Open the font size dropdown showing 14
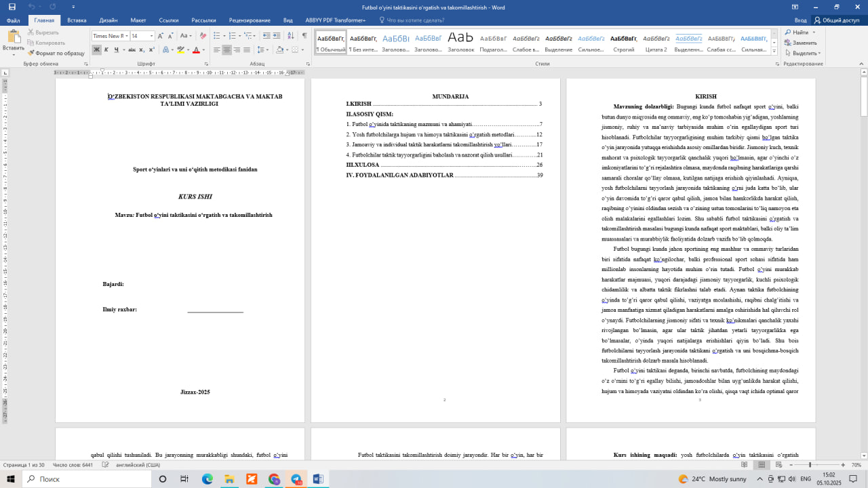 (152, 36)
